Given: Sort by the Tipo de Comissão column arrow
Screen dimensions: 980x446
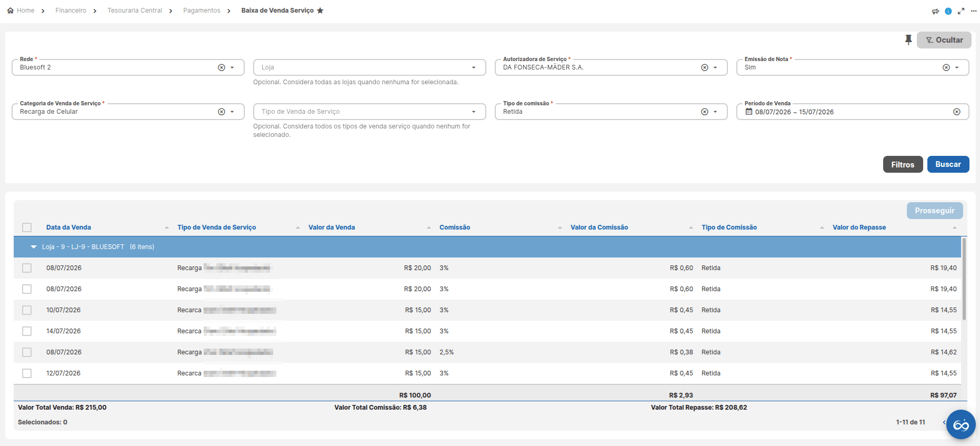Looking at the screenshot, I should coord(822,227).
